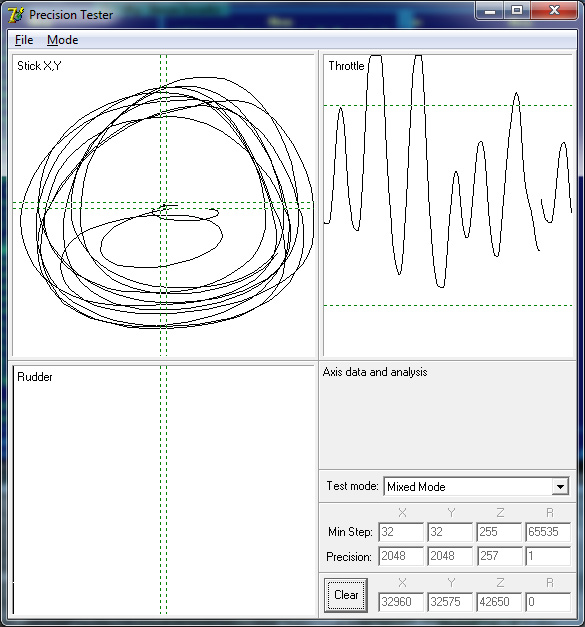
Task: Click the X Precision field showing 2048
Action: (401, 556)
